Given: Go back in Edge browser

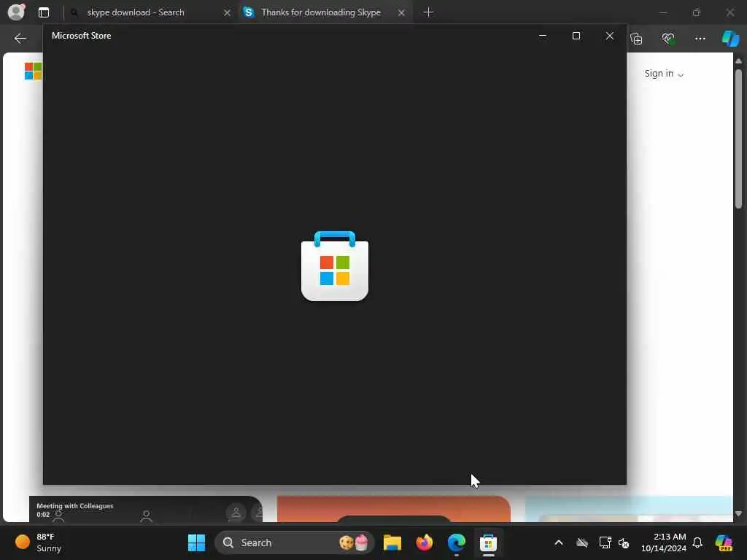Looking at the screenshot, I should pyautogui.click(x=20, y=39).
